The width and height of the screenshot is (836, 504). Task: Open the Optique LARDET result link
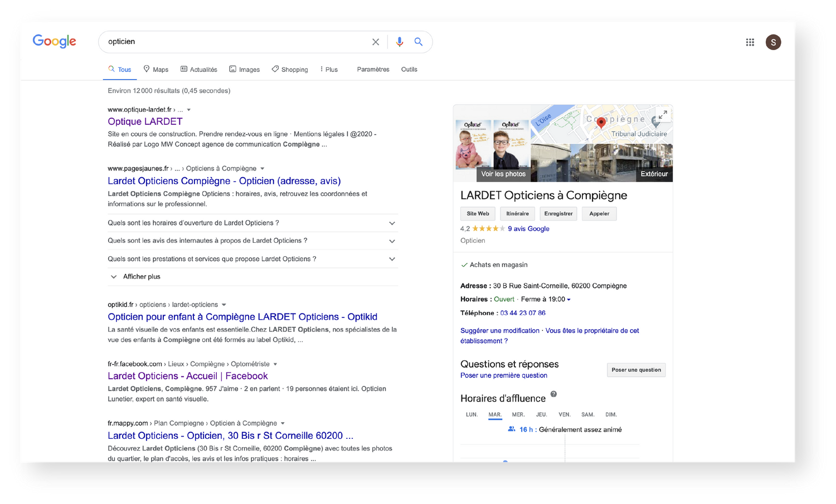[x=145, y=121]
